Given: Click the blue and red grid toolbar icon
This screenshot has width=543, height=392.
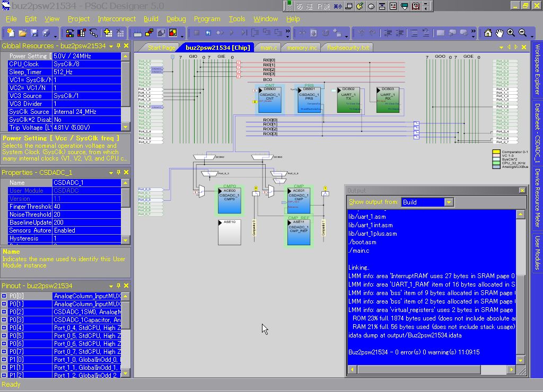Looking at the screenshot, I should (x=82, y=33).
